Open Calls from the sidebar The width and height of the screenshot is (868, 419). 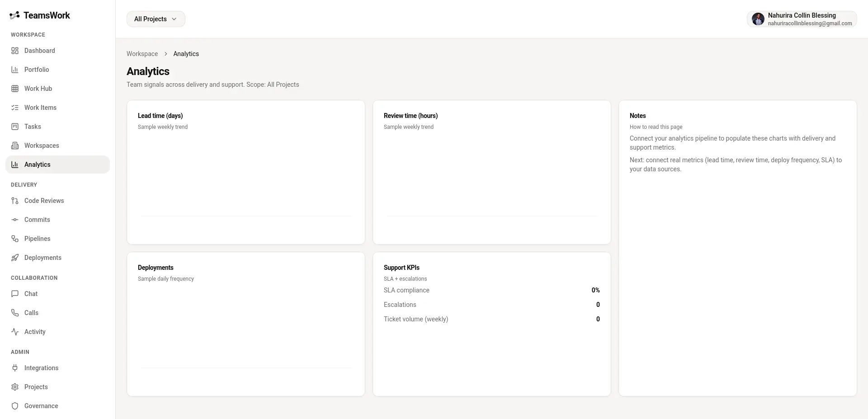point(57,313)
